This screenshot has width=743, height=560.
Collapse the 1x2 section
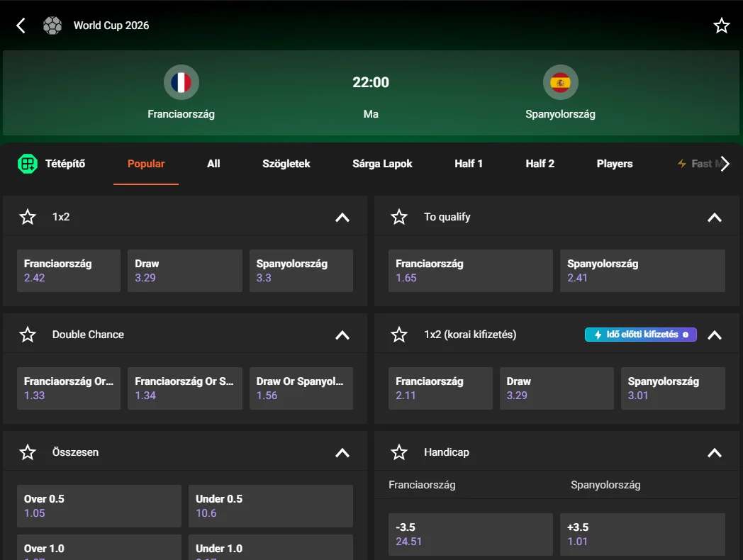(x=342, y=218)
